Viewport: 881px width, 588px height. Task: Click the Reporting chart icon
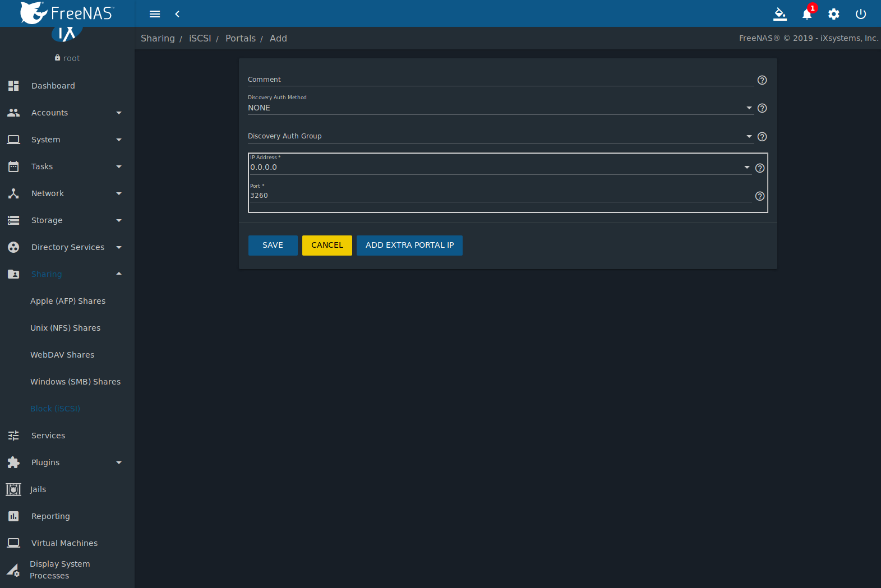pos(13,516)
